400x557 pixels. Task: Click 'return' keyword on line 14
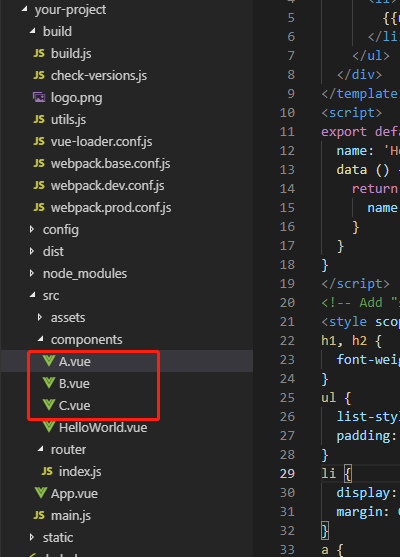pyautogui.click(x=374, y=189)
